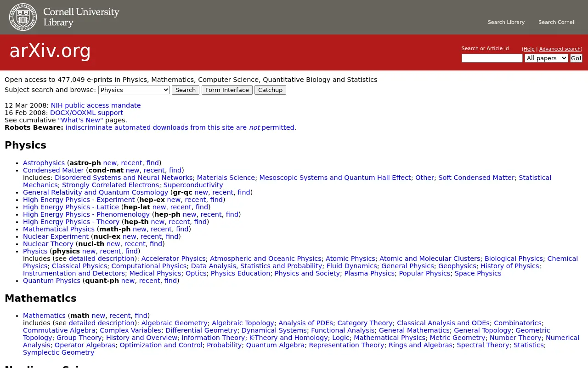Open the Astrophysics category
This screenshot has width=588, height=368.
click(x=44, y=163)
